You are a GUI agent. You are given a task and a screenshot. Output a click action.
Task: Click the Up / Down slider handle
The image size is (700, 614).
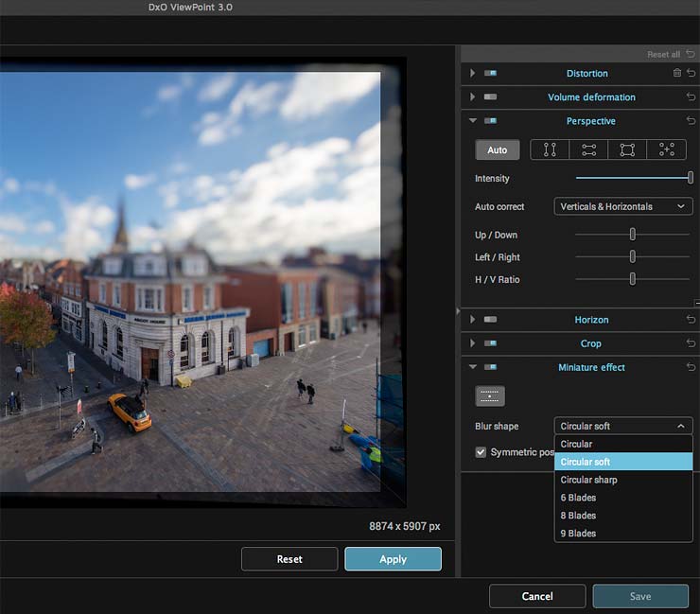633,234
